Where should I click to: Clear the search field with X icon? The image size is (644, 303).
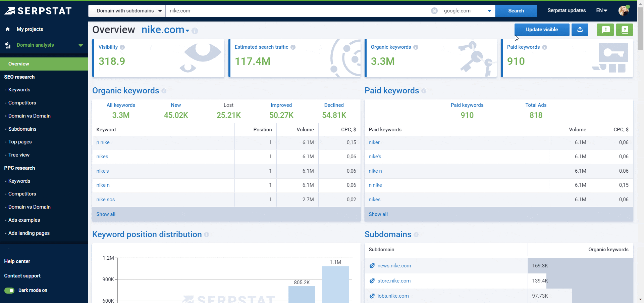click(434, 11)
